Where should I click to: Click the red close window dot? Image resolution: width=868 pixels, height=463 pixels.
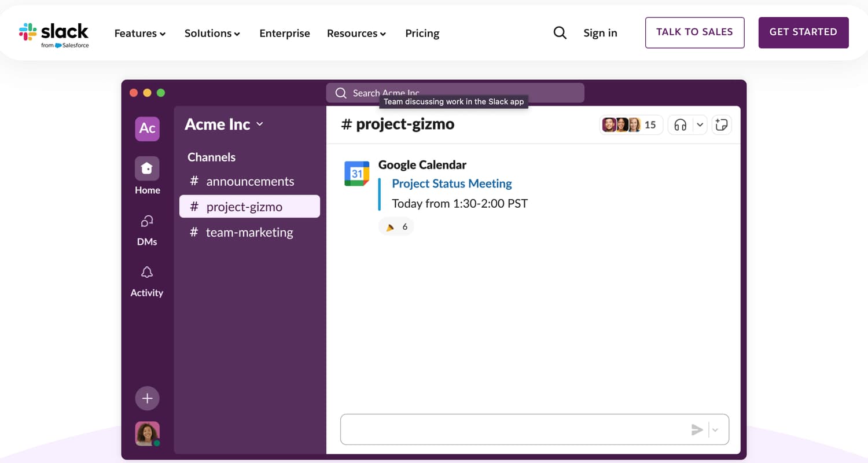[134, 93]
